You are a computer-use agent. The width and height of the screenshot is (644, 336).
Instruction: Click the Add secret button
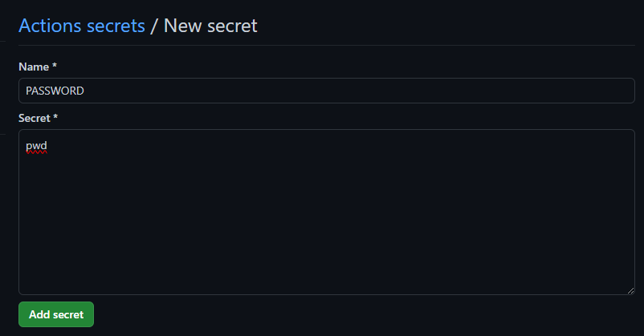click(56, 314)
